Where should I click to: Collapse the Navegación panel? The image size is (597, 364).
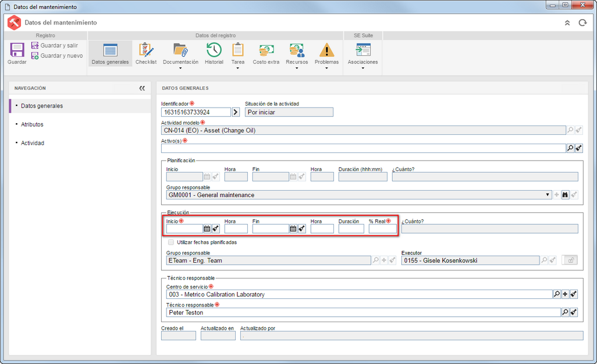142,88
